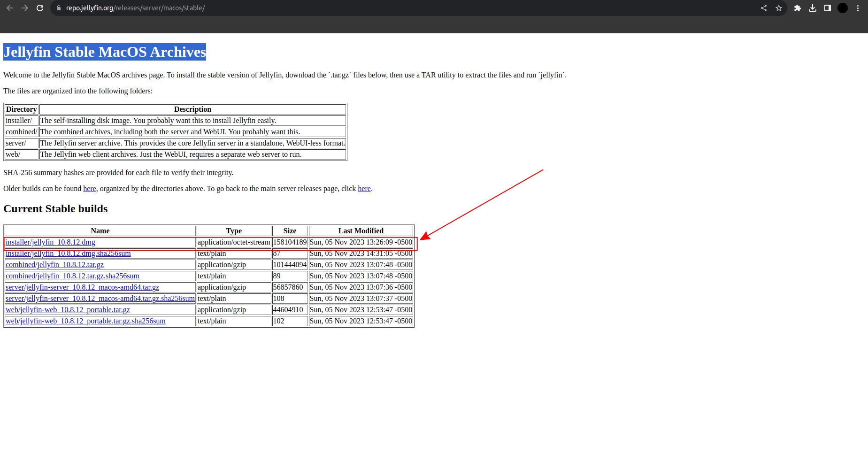The height and width of the screenshot is (476, 868).
Task: Click the 'Directory' header cell
Action: (x=22, y=109)
